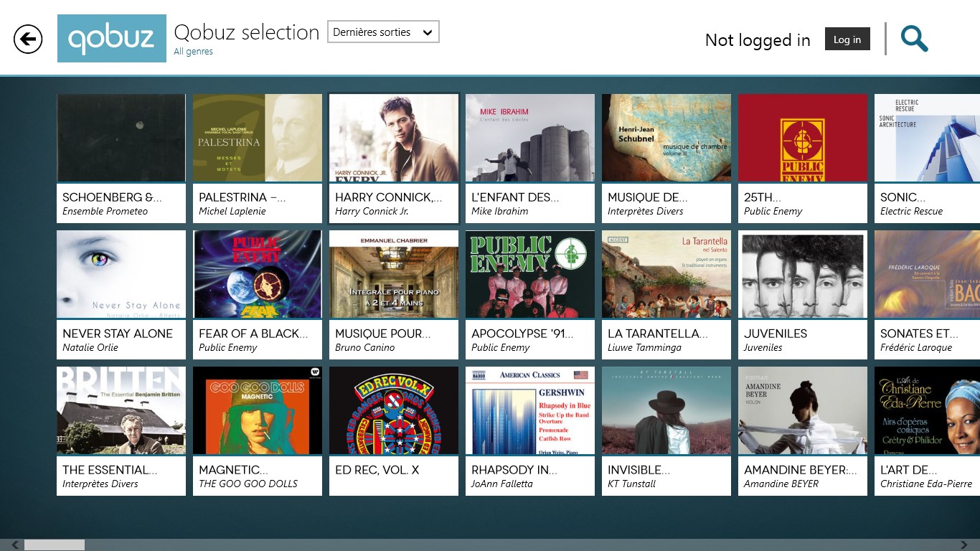Screen dimensions: 980x551
Task: Open Frédéric Laroque Bach sonatas cover
Action: pos(927,274)
